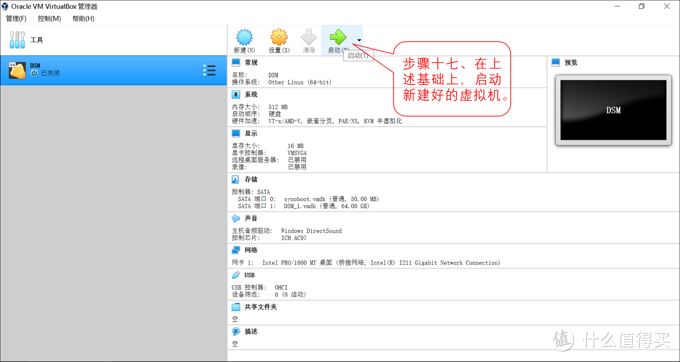Image resolution: width=680 pixels, height=362 pixels.
Task: Click the Network (网络) section icon
Action: [x=236, y=250]
